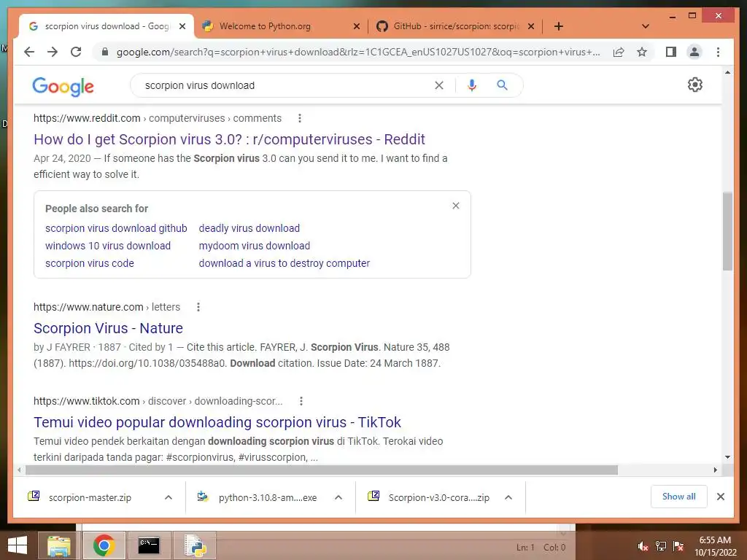The width and height of the screenshot is (747, 560).
Task: Open File Explorer from the taskbar
Action: coord(59,545)
